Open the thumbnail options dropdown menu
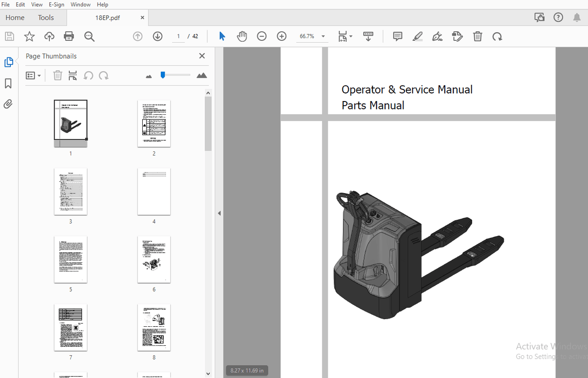Image resolution: width=588 pixels, height=378 pixels. tap(33, 75)
